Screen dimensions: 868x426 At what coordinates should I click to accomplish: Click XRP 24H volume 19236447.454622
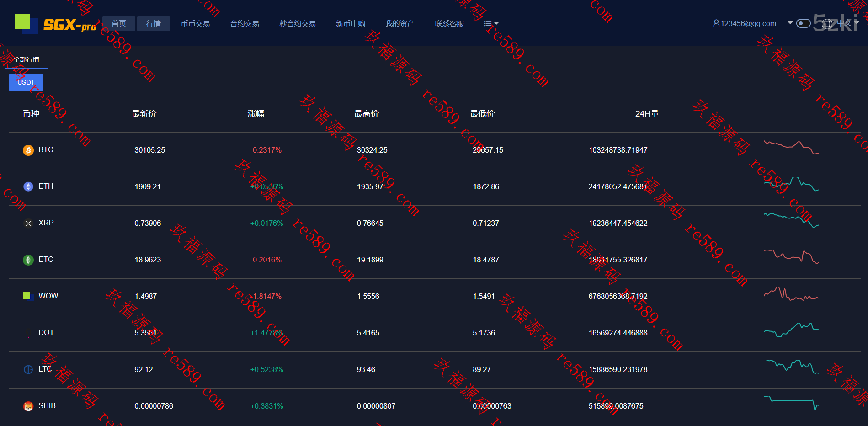pyautogui.click(x=618, y=224)
